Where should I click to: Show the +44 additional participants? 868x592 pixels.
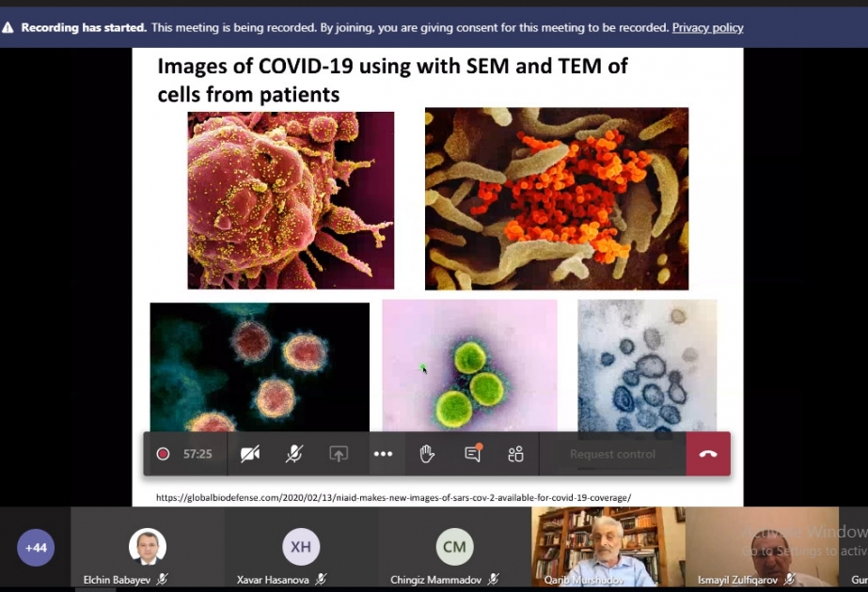click(x=36, y=548)
